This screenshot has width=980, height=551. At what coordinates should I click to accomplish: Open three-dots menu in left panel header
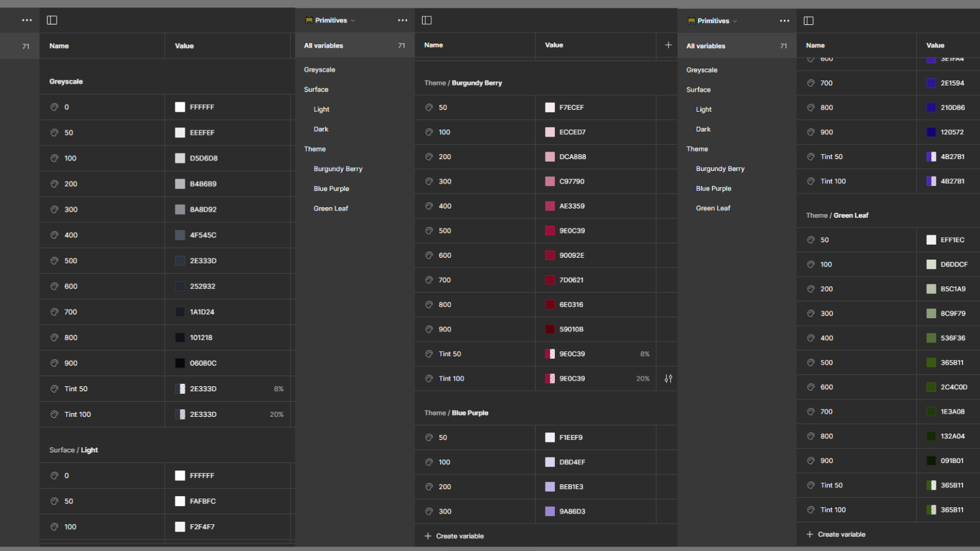click(27, 20)
